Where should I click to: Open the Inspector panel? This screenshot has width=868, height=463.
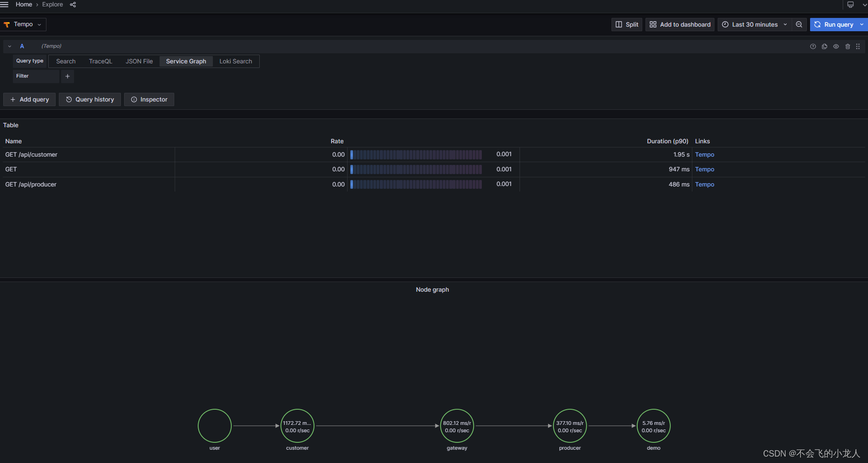coord(149,99)
